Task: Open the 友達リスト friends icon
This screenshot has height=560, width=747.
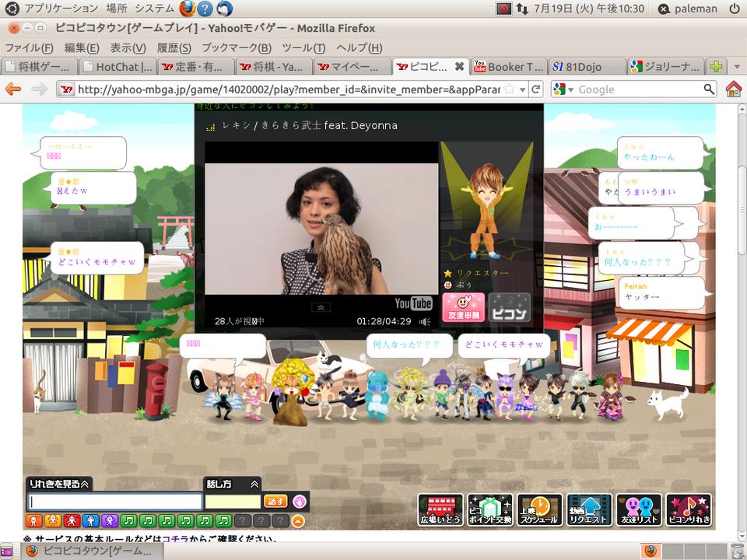Action: (x=639, y=510)
